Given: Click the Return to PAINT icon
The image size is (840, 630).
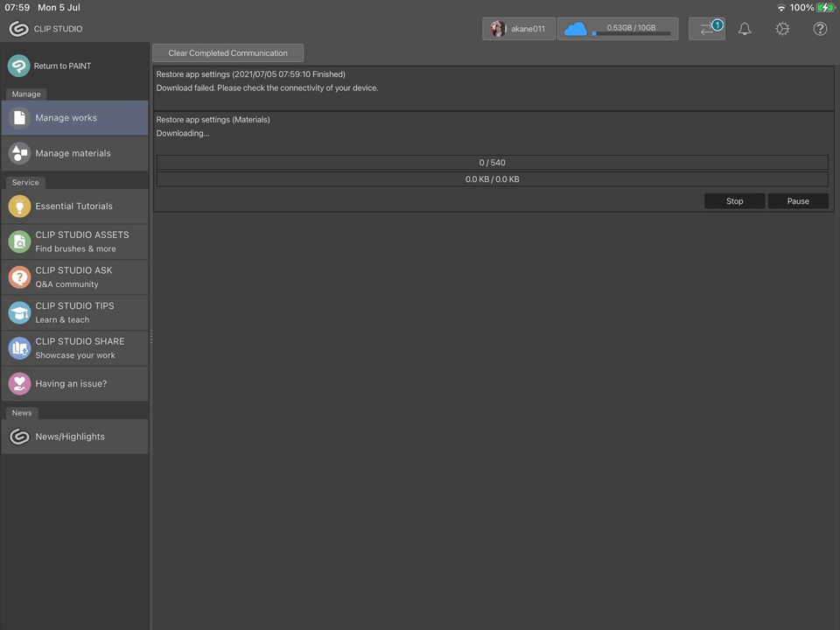Looking at the screenshot, I should [18, 66].
